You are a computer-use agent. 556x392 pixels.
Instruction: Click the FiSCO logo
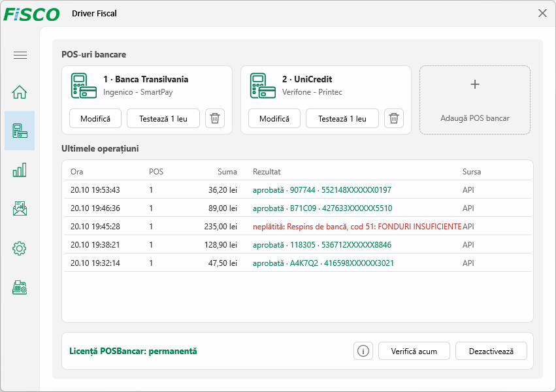click(x=31, y=14)
